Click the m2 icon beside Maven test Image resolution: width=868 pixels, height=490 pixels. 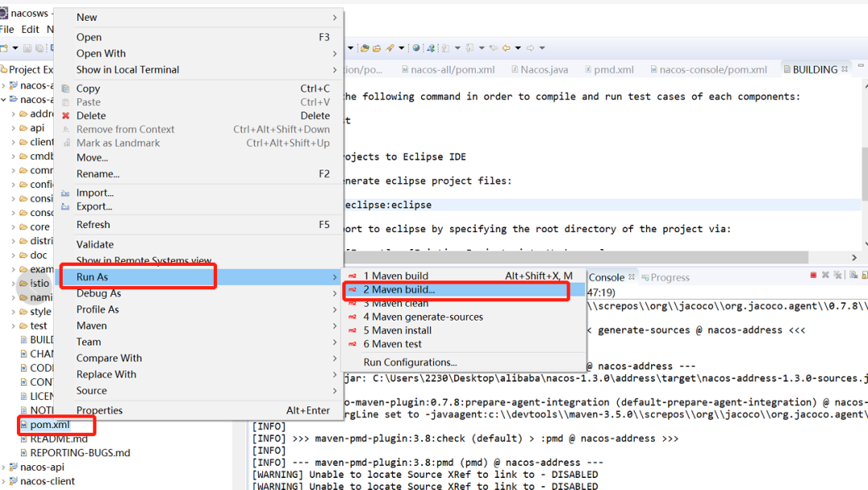(352, 344)
